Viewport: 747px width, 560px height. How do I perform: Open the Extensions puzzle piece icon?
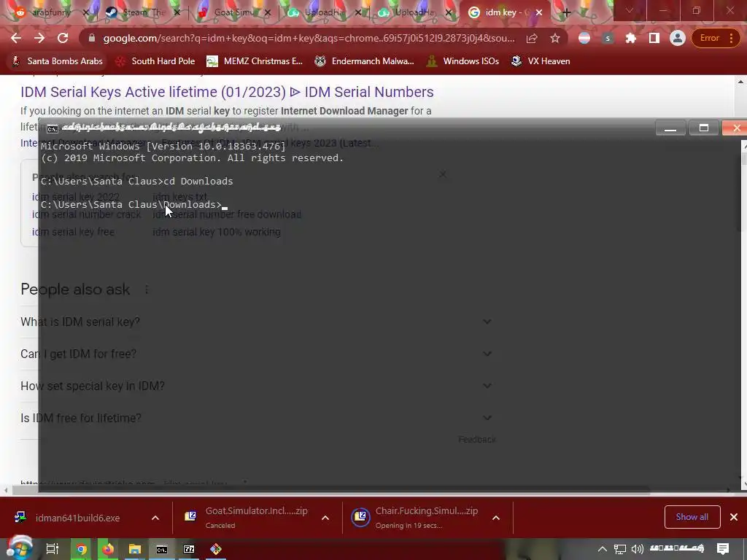tap(631, 38)
